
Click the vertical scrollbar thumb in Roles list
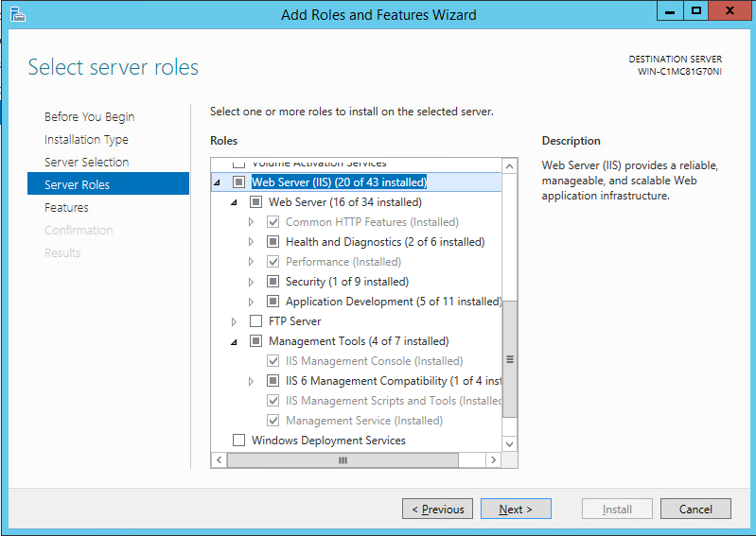[510, 359]
